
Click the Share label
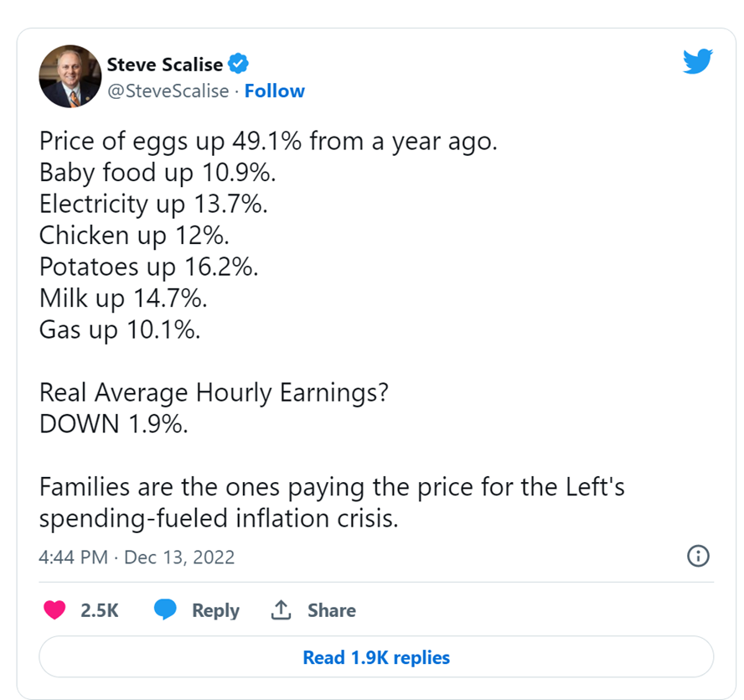click(331, 610)
